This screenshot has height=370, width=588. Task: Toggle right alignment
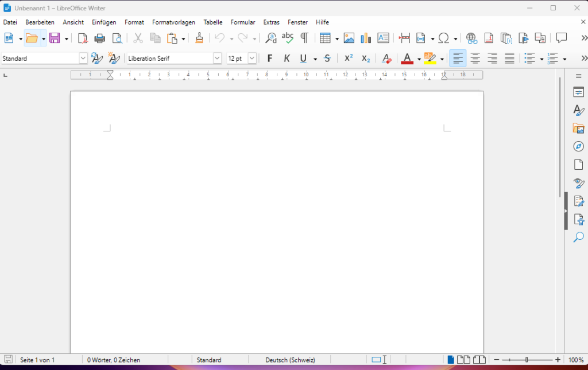[492, 59]
